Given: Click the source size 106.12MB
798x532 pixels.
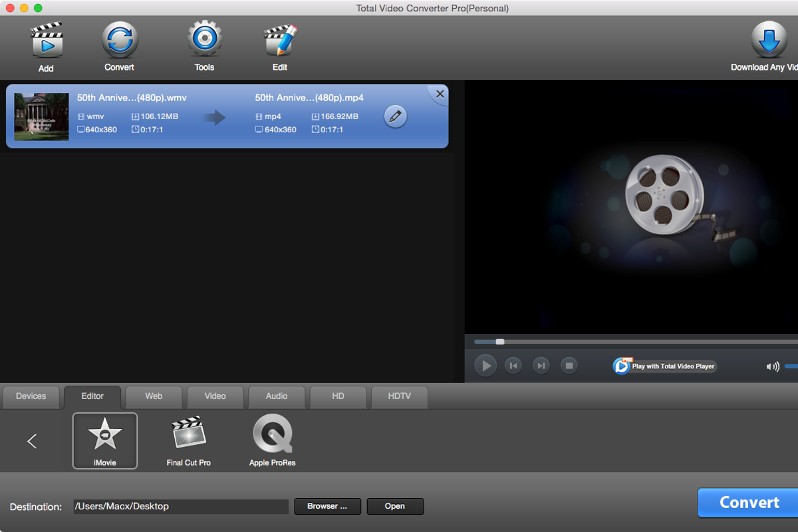Looking at the screenshot, I should point(160,116).
